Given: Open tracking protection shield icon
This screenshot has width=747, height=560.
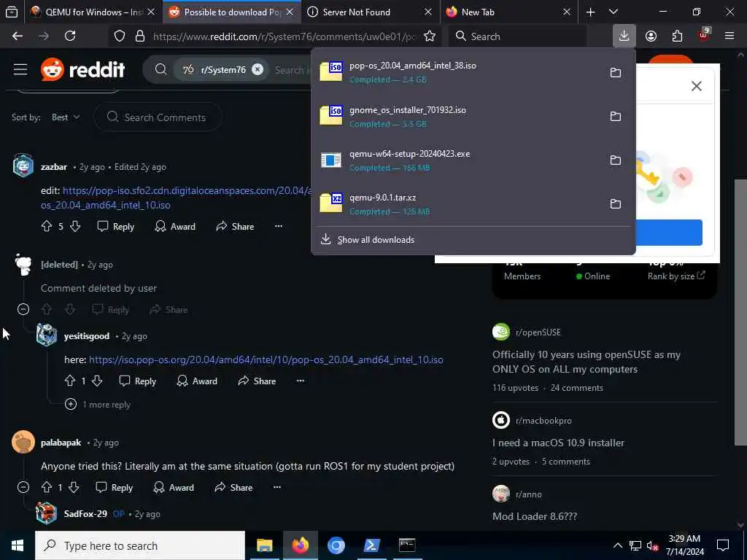Looking at the screenshot, I should [120, 36].
